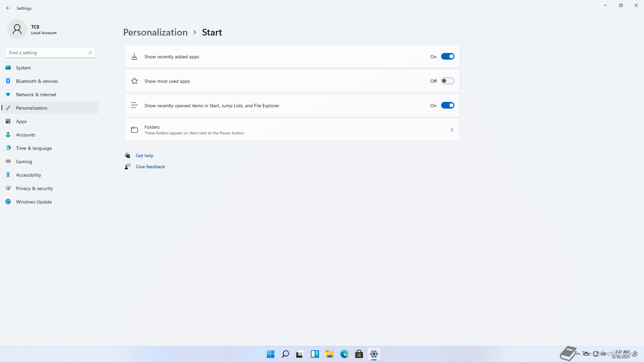644x362 pixels.
Task: Open Accounts settings page
Action: [50, 135]
